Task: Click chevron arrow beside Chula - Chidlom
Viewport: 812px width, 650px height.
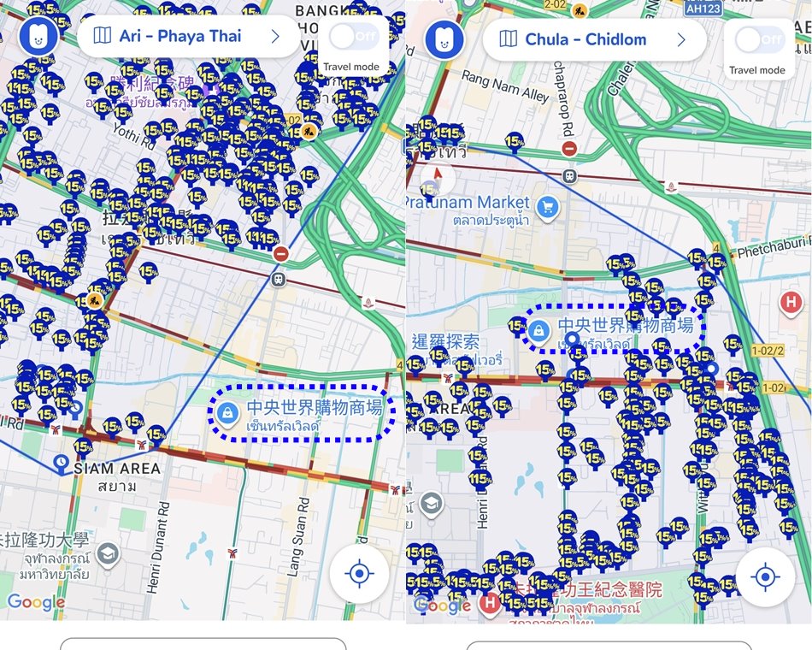Action: (681, 40)
